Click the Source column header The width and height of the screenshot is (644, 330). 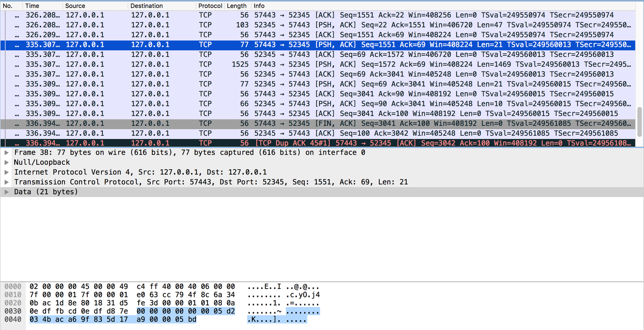click(x=95, y=6)
